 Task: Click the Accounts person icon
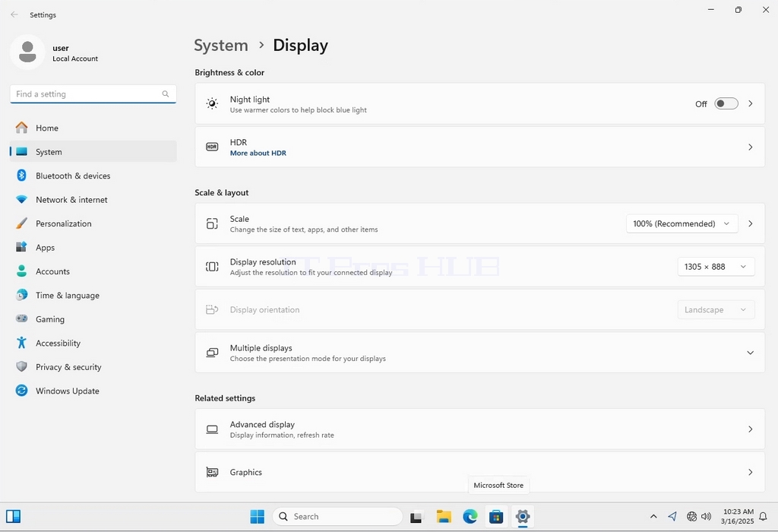point(21,271)
